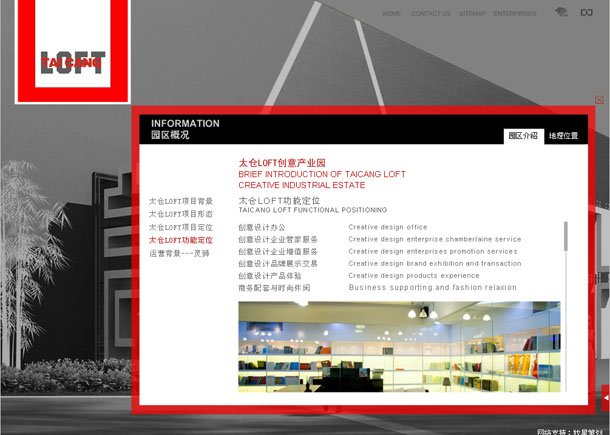This screenshot has width=610, height=435.
Task: Click the 'Creative design office' line
Action: click(387, 227)
